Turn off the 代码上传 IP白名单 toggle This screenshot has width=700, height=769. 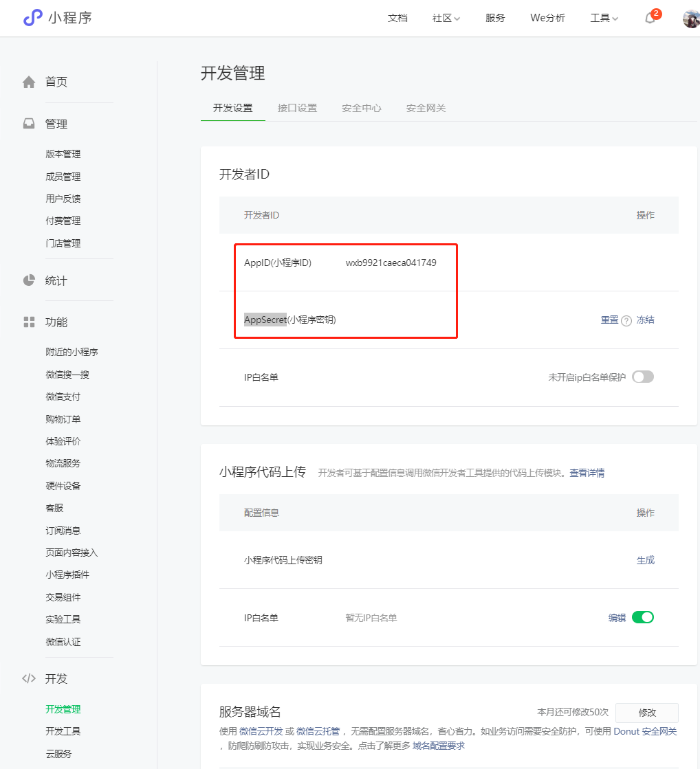tap(643, 617)
